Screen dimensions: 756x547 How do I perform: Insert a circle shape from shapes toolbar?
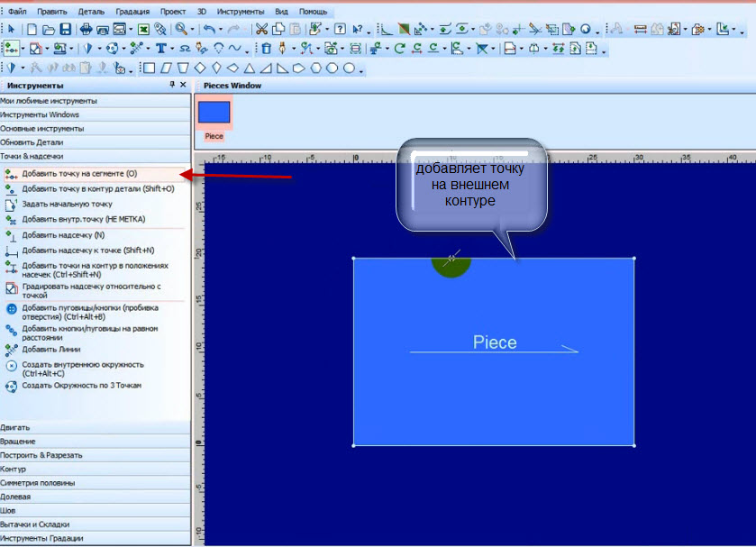click(x=349, y=68)
